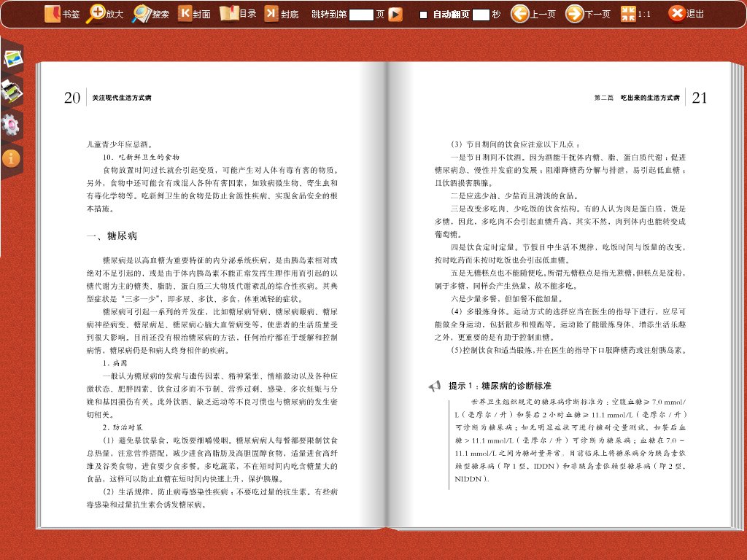Go to the previous page with 上一页
Screen dimensions: 747x560
pos(533,14)
